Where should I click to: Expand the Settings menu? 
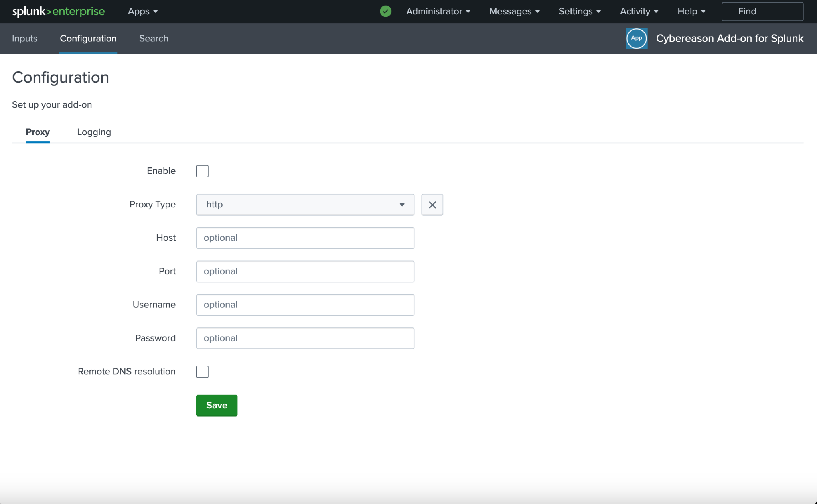click(x=580, y=11)
